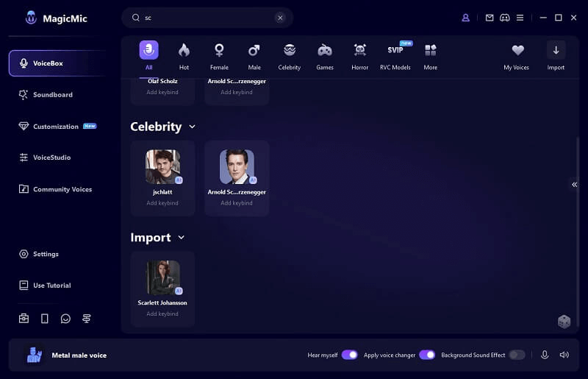The height and width of the screenshot is (379, 588).
Task: Open the mail inbox icon
Action: coord(490,18)
